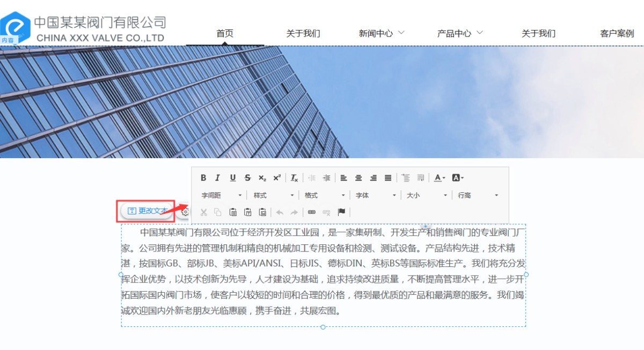This screenshot has width=644, height=350.
Task: Decrease indent of the paragraph
Action: tap(312, 178)
